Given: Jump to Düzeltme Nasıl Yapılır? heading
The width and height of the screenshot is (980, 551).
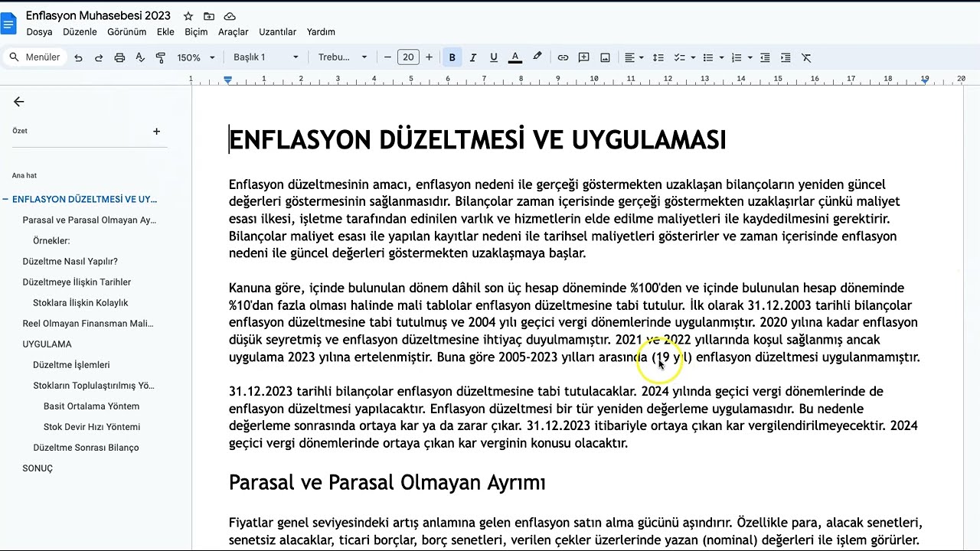Looking at the screenshot, I should click(x=70, y=261).
